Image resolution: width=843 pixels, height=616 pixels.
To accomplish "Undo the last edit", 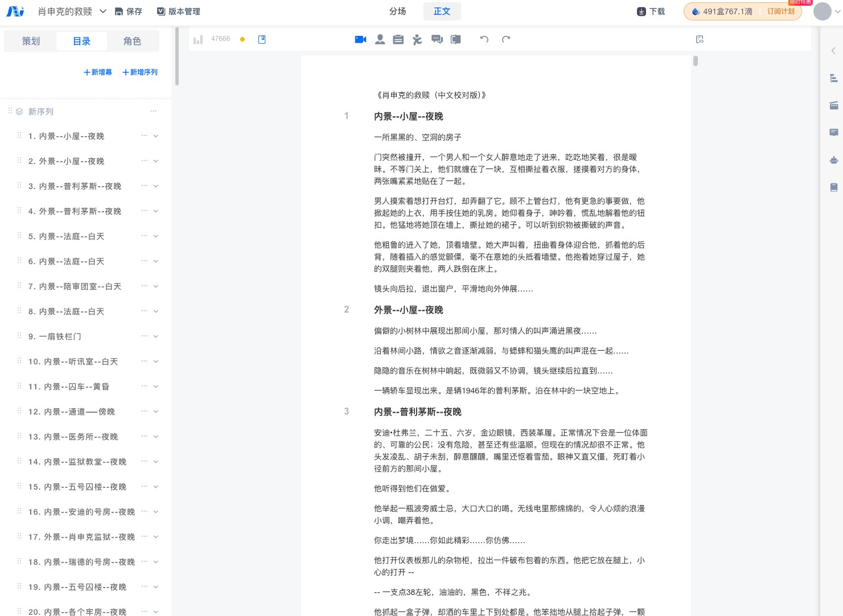I will pos(484,39).
